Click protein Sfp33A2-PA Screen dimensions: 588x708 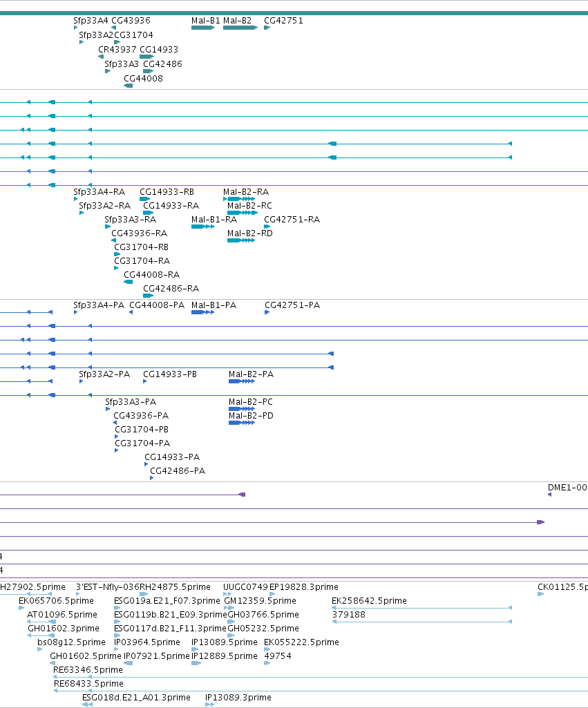click(104, 374)
